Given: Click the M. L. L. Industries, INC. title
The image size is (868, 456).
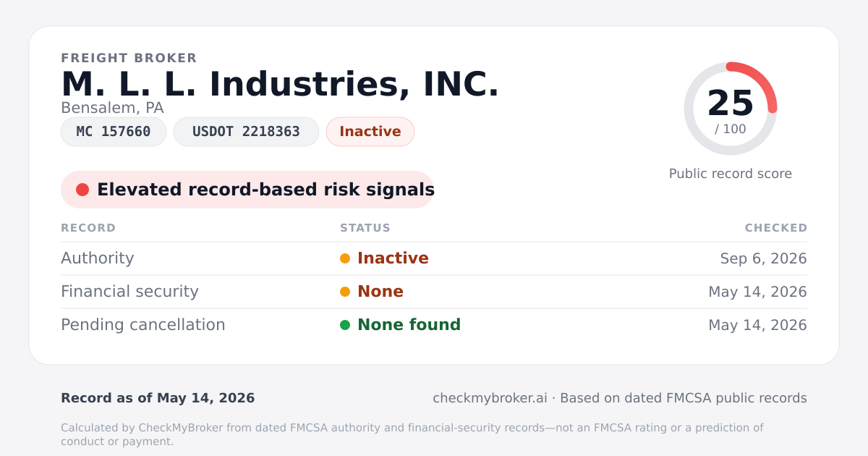Looking at the screenshot, I should pyautogui.click(x=280, y=84).
